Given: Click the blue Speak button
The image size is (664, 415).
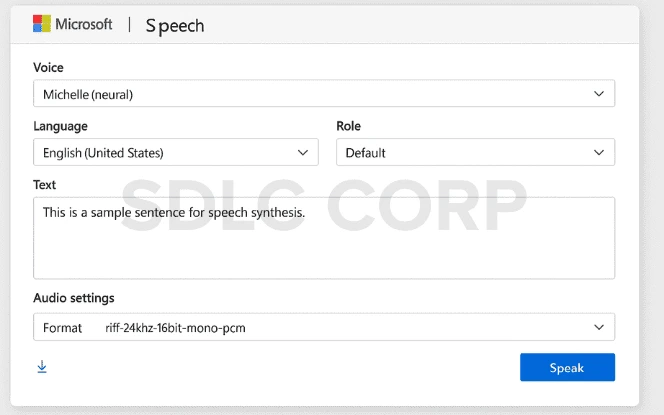Looking at the screenshot, I should tap(567, 367).
